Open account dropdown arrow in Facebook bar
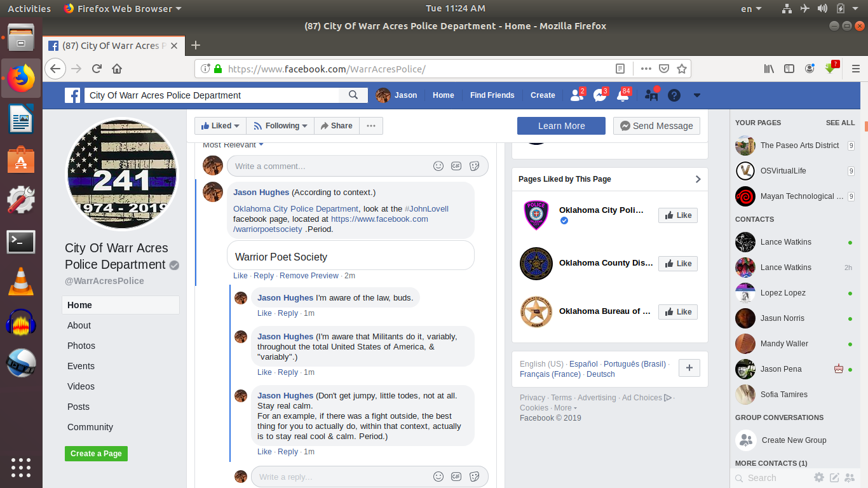The width and height of the screenshot is (868, 488). pyautogui.click(x=697, y=95)
